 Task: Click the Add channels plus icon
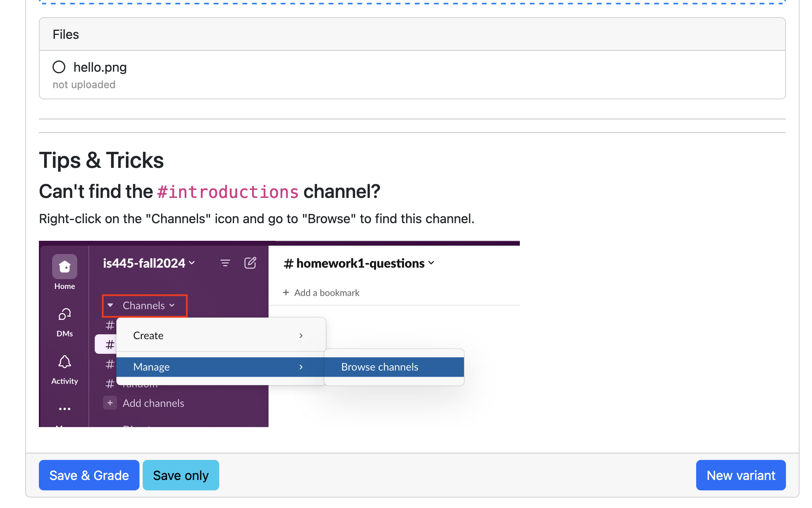coord(110,403)
